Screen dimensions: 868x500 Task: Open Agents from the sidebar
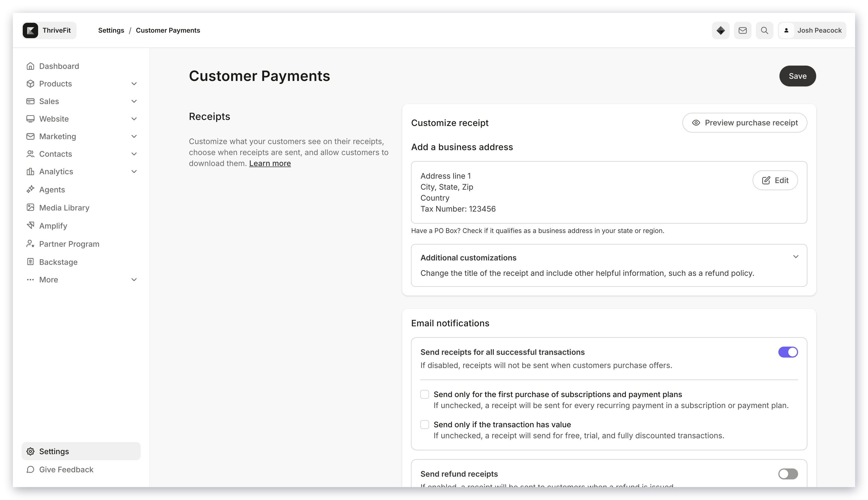(x=81, y=189)
